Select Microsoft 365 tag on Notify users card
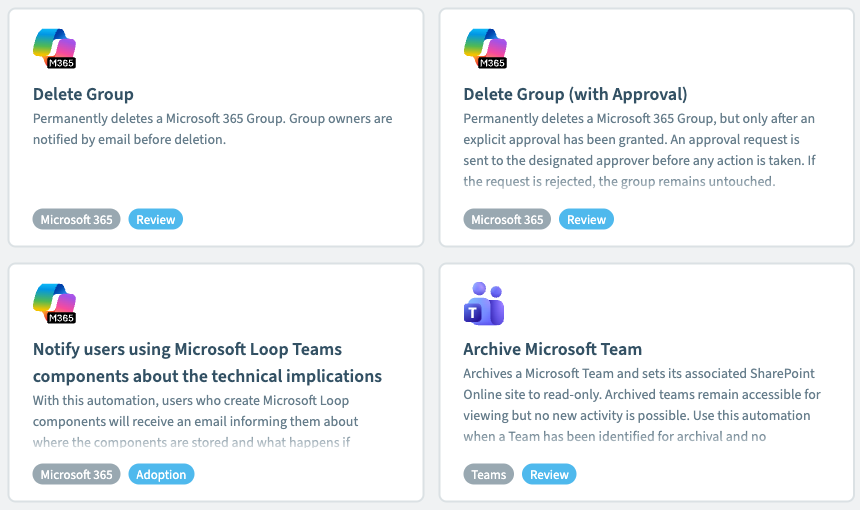 click(x=76, y=474)
